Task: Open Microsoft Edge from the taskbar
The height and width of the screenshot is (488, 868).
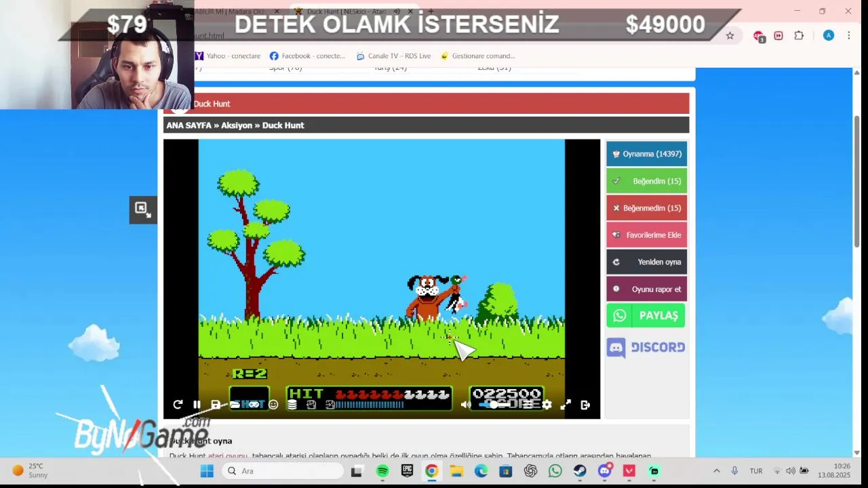Action: (x=481, y=471)
